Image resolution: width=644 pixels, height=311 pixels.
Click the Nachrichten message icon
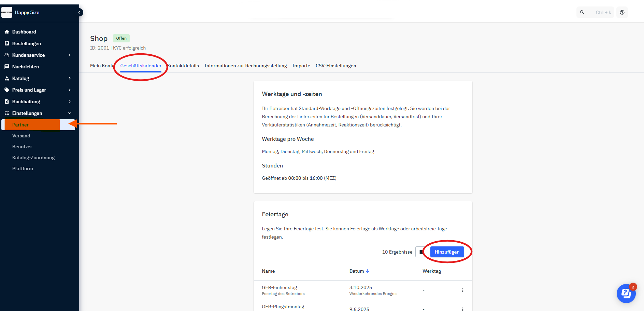point(7,67)
